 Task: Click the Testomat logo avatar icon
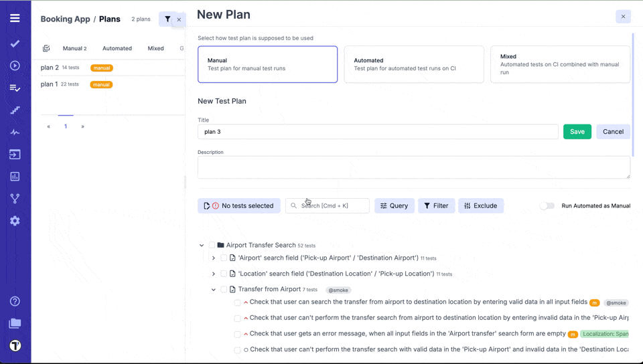pos(15,345)
